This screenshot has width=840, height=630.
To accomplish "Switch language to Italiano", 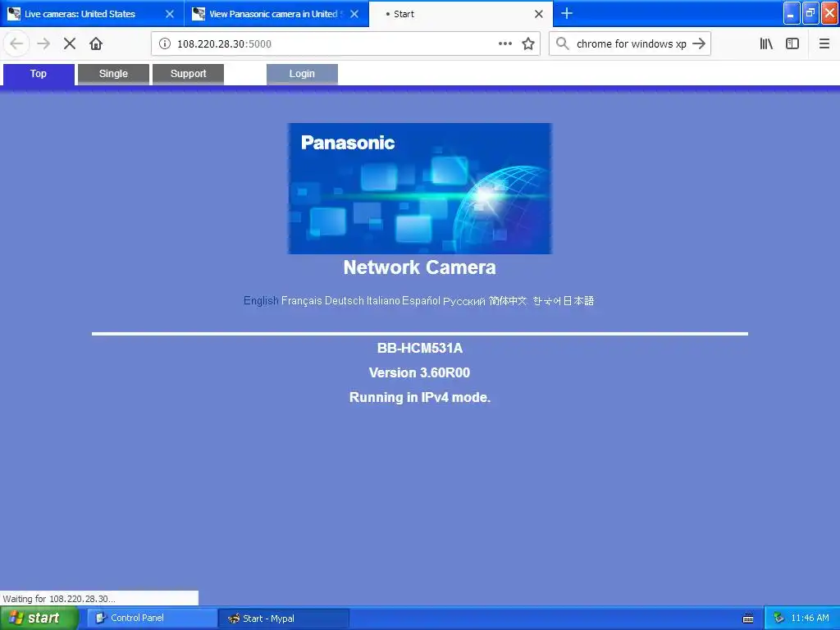I will point(383,300).
